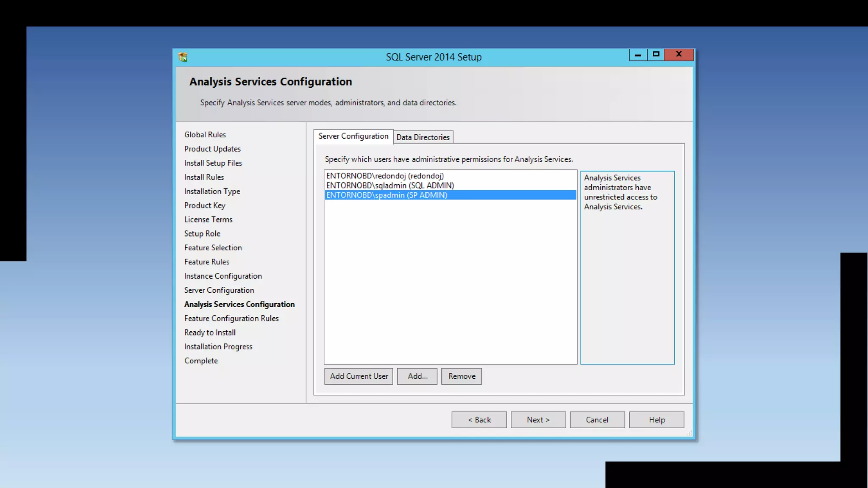Cancel the SQL Server setup
Viewport: 868px width, 488px height.
pos(597,420)
